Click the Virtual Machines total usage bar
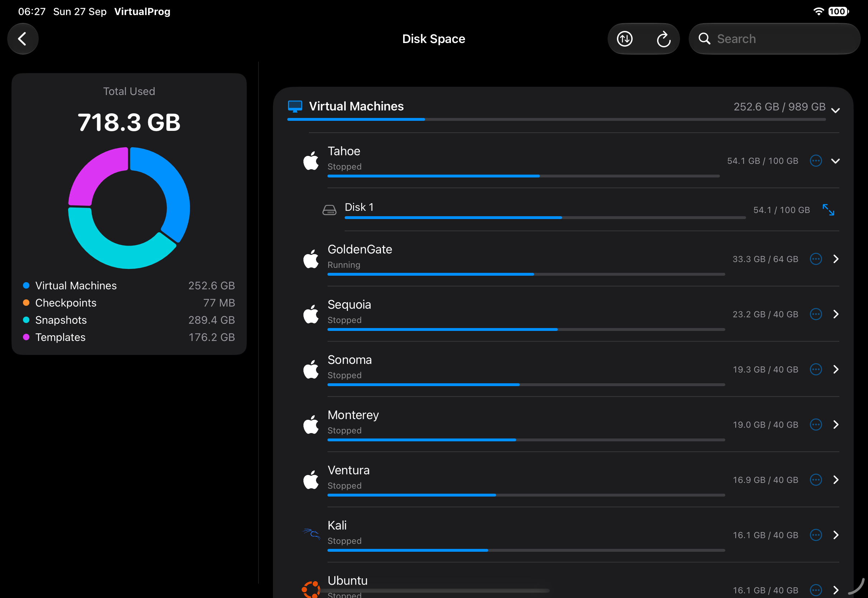868x598 pixels. click(x=557, y=119)
